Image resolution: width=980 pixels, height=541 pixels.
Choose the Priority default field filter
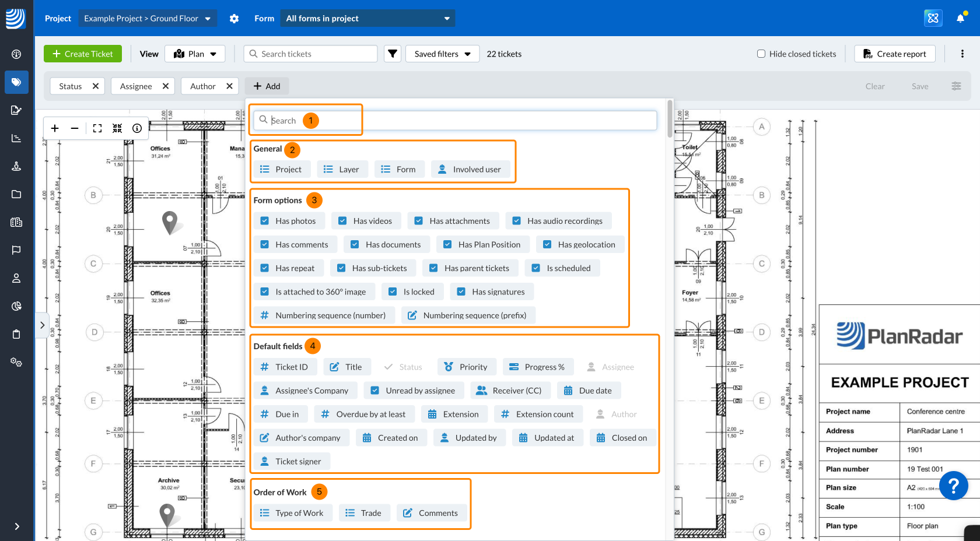click(x=466, y=367)
